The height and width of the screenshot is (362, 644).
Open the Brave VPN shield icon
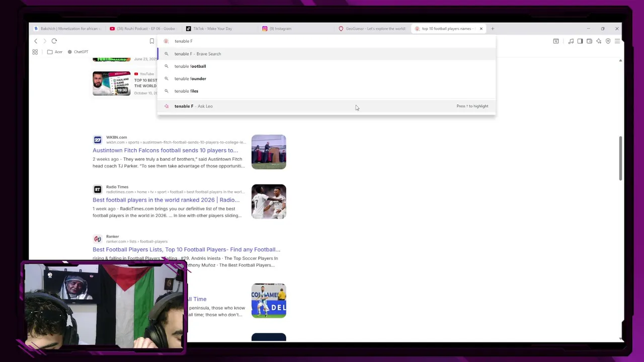click(608, 41)
